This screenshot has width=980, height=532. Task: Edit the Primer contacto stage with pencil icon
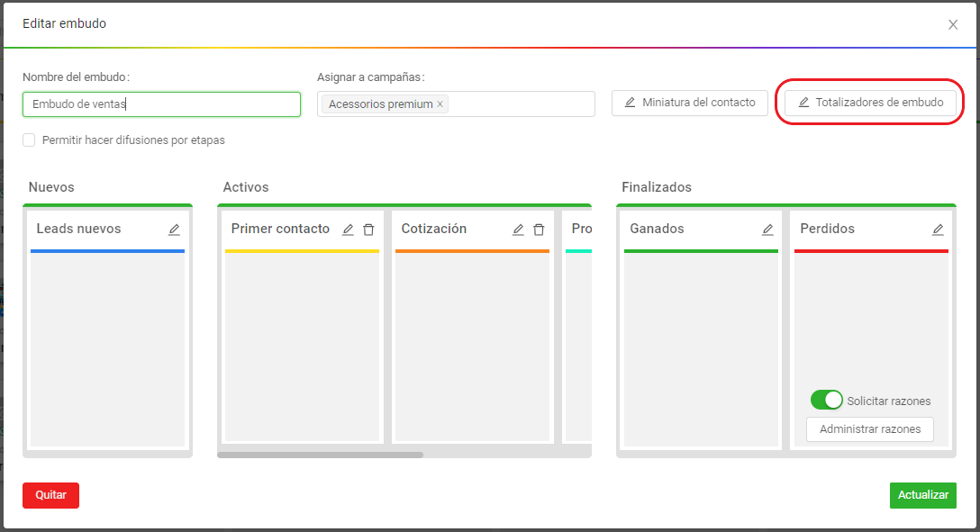tap(348, 230)
